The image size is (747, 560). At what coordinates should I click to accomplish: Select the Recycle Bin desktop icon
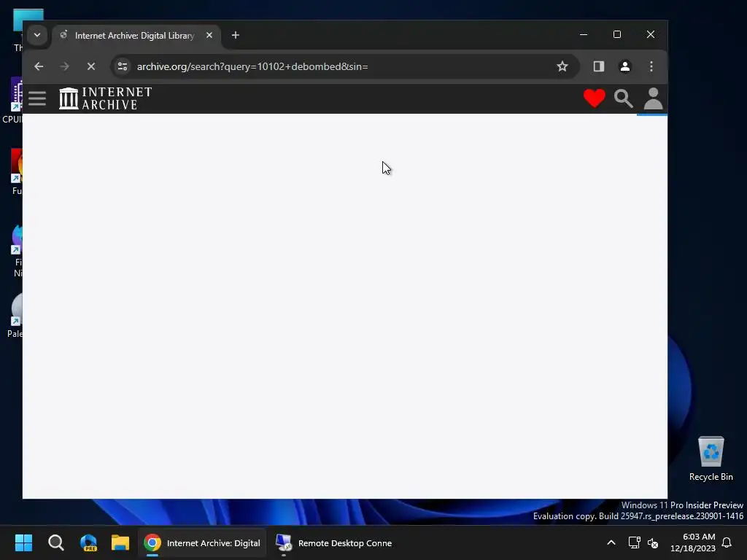711,458
